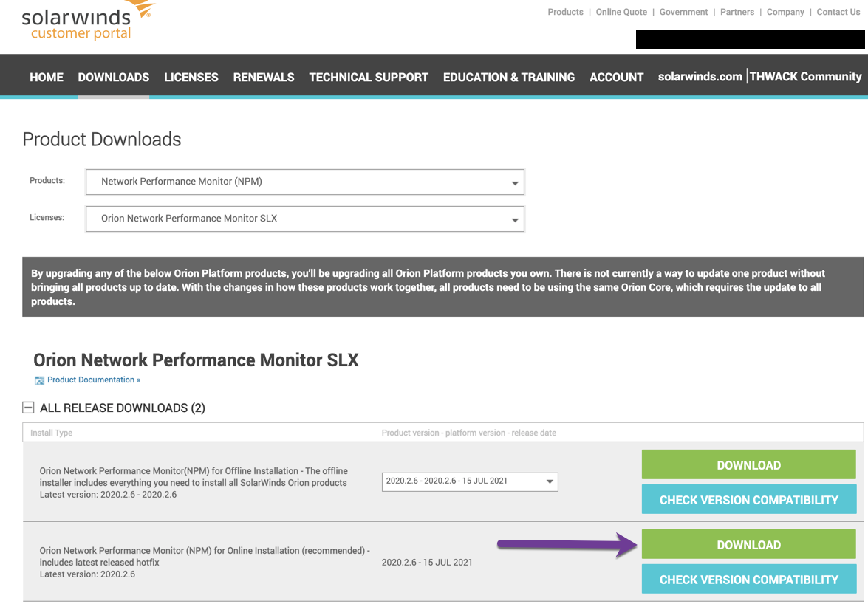Click the Products link in top header

(x=565, y=12)
